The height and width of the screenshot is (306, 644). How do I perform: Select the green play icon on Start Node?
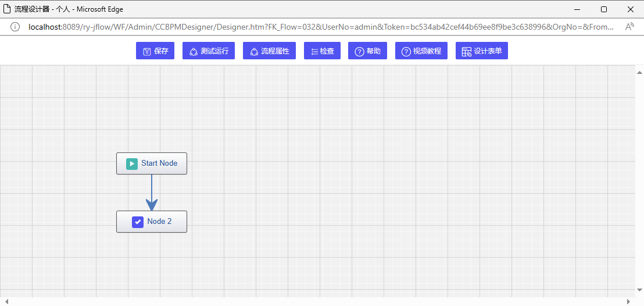pos(132,163)
